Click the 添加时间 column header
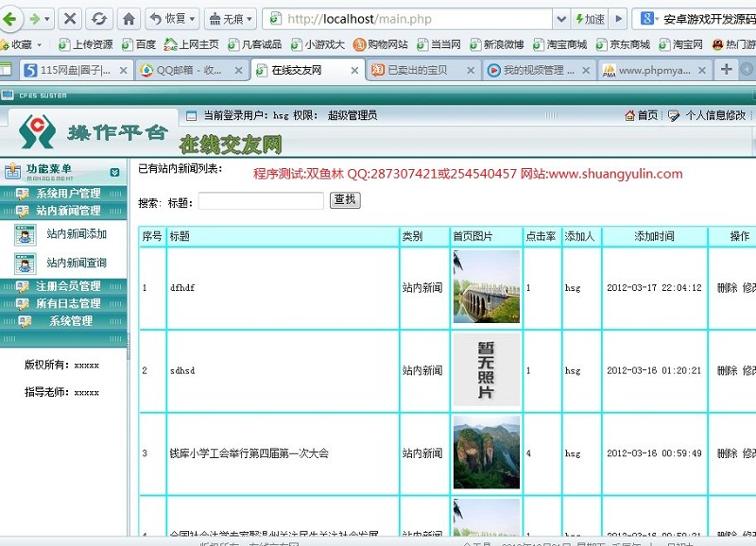 654,236
